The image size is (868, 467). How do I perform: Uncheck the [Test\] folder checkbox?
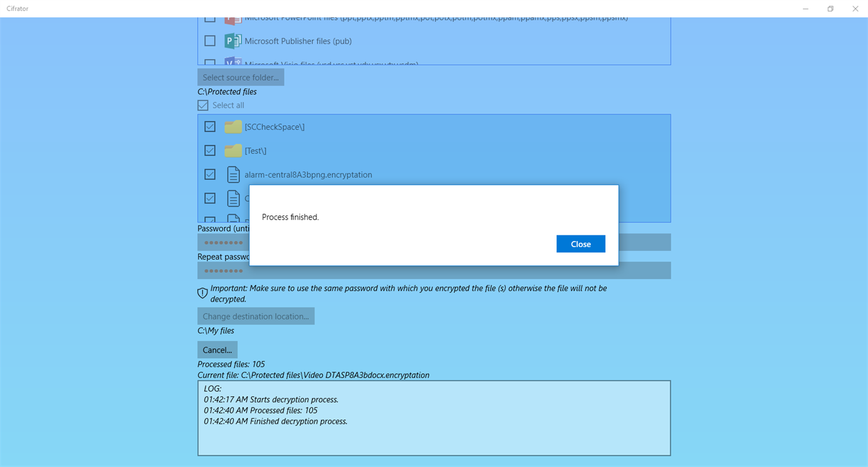(210, 150)
